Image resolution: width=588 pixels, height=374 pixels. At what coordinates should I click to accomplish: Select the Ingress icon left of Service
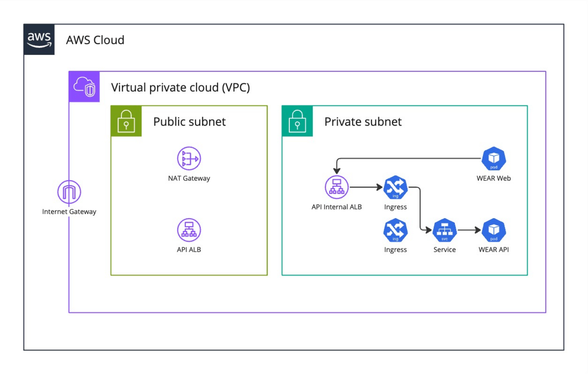pyautogui.click(x=395, y=230)
